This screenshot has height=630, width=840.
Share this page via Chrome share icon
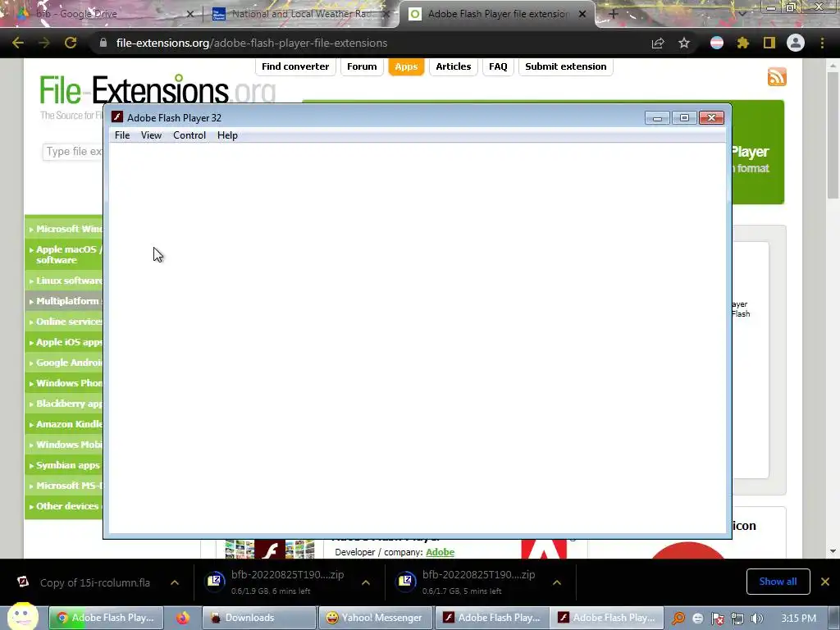click(658, 43)
